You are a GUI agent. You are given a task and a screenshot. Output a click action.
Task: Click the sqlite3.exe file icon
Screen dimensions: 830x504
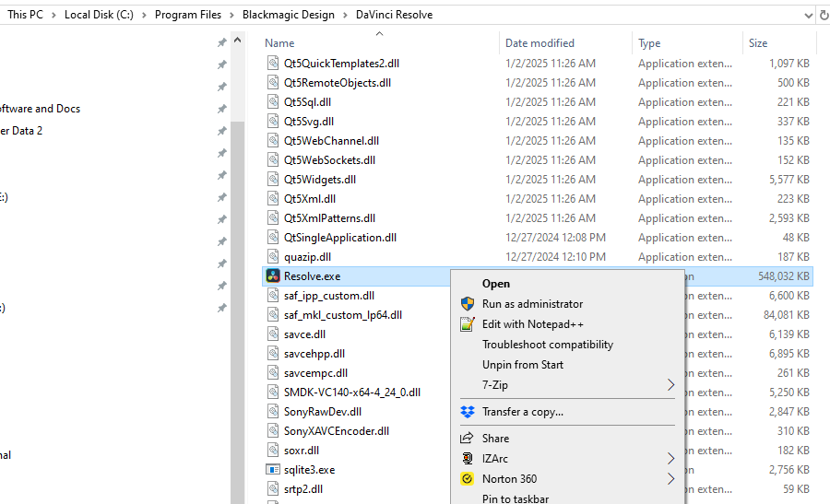pos(273,470)
